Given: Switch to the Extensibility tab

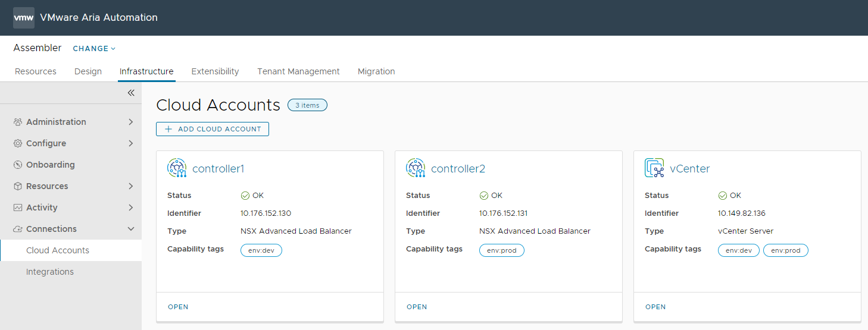Looking at the screenshot, I should 215,71.
